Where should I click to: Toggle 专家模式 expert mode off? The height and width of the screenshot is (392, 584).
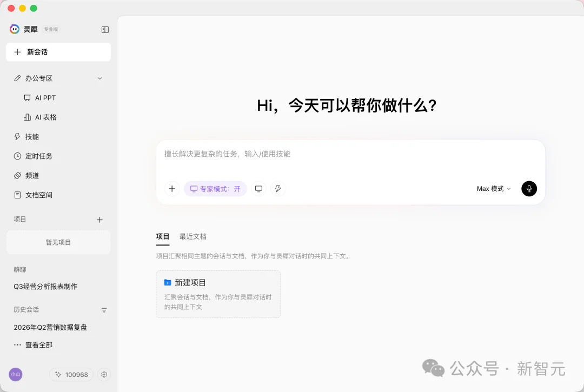tap(215, 189)
